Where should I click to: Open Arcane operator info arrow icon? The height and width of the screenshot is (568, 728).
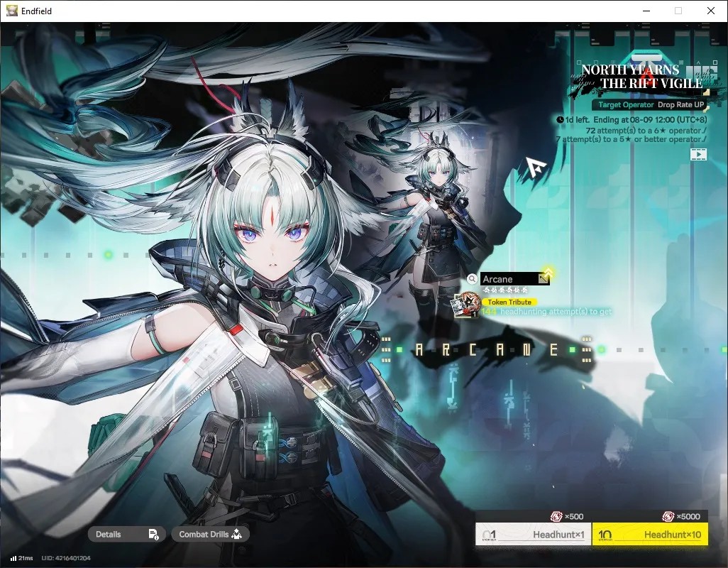click(x=543, y=278)
